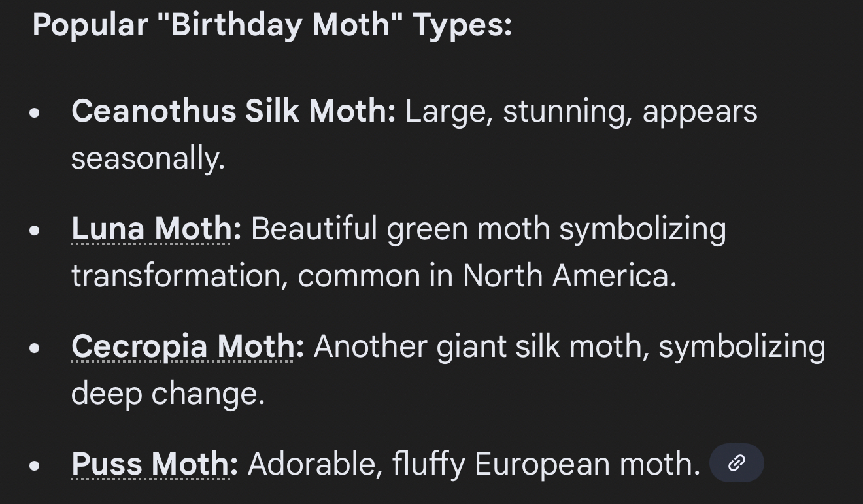Click the "Birthday Moth" Types heading
Screen dimensions: 863x504
point(272,25)
